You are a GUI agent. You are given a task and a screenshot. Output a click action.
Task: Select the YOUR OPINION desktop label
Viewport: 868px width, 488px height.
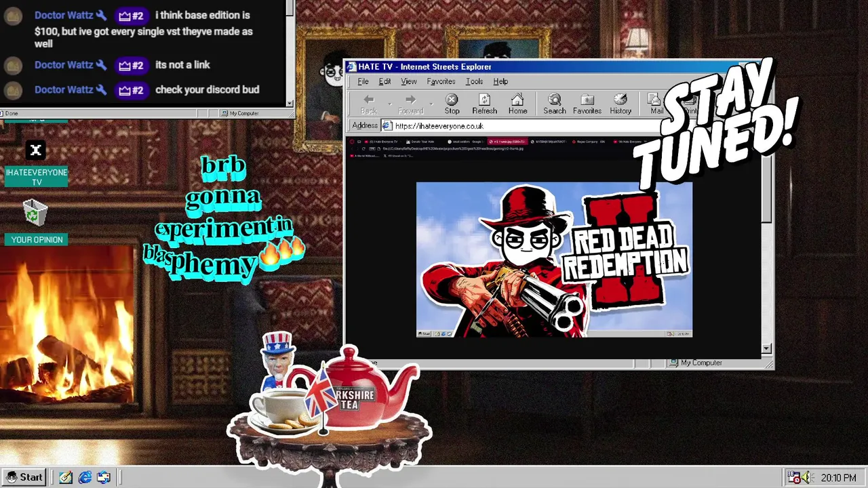tap(37, 239)
